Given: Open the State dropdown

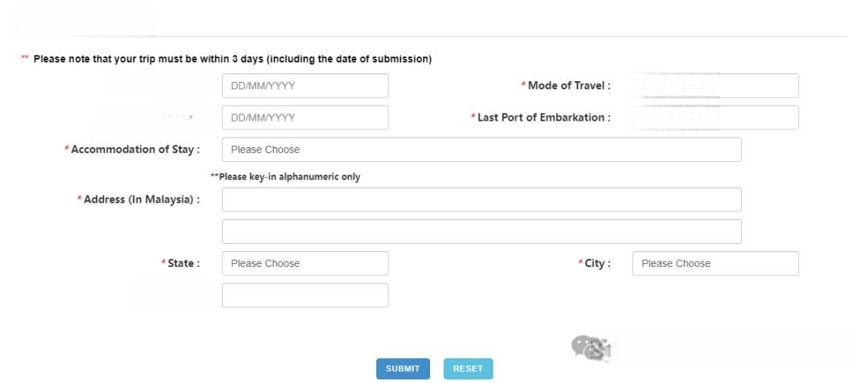Looking at the screenshot, I should coord(305,263).
